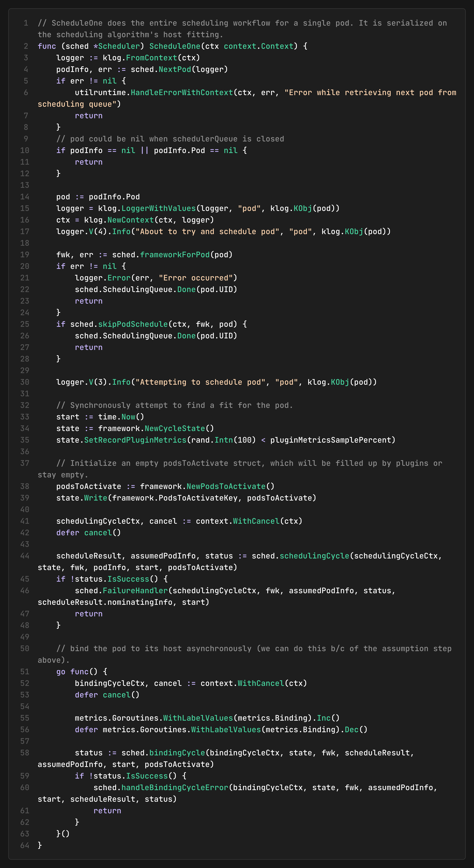
Task: Click HandleErrorWithContext function call
Action: click(x=182, y=93)
